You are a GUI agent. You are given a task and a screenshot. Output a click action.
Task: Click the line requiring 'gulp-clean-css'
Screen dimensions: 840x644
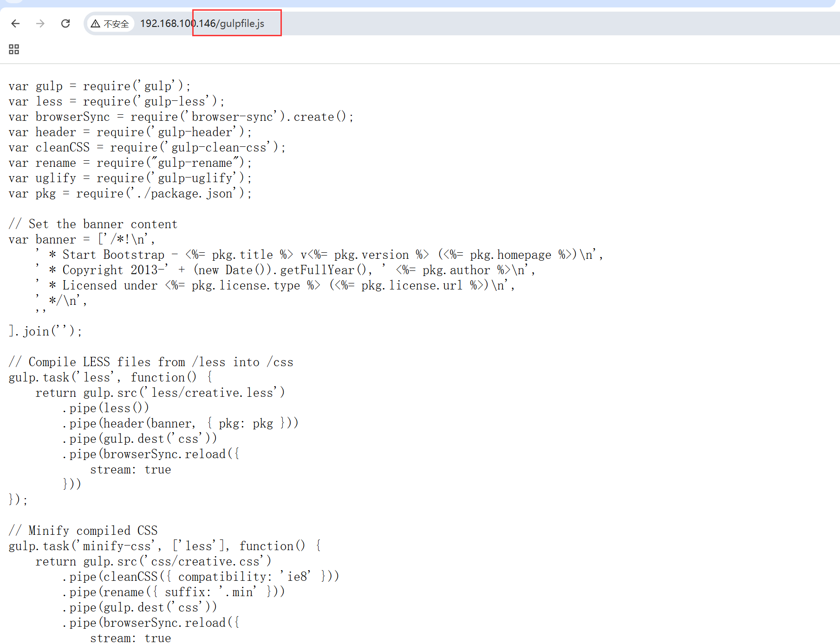click(147, 147)
